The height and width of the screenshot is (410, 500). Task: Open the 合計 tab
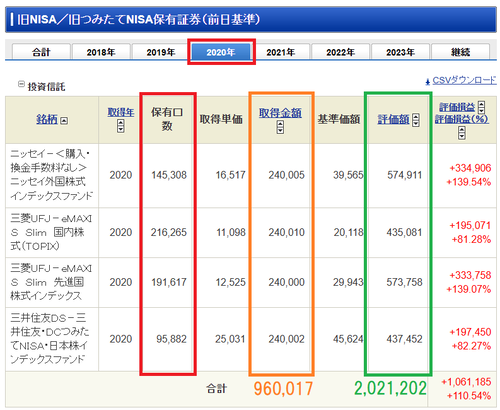41,52
